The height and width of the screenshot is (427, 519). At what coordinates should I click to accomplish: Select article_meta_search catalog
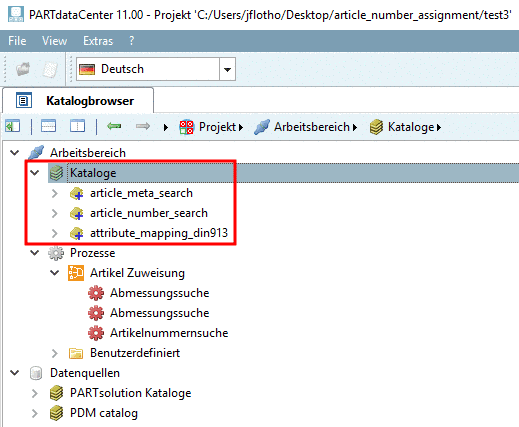tap(141, 193)
